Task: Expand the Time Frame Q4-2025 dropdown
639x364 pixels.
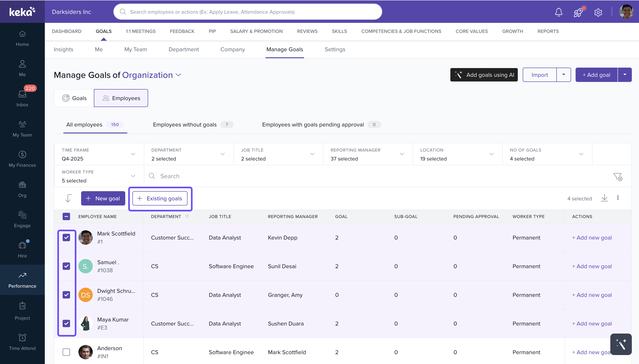Action: coord(99,154)
